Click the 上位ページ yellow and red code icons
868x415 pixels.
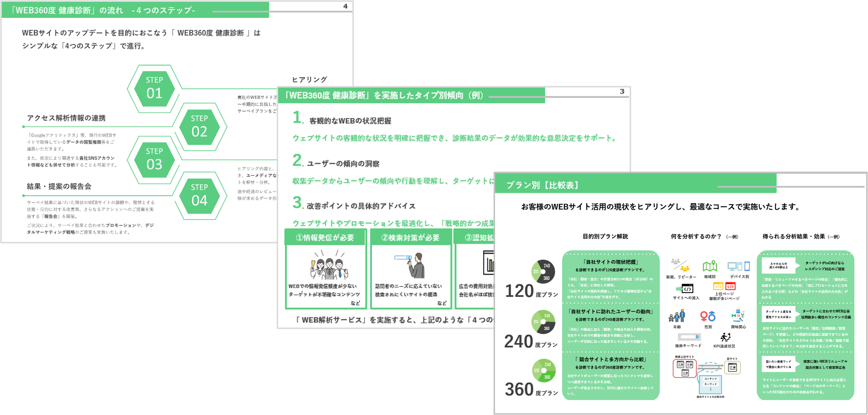[x=724, y=287]
